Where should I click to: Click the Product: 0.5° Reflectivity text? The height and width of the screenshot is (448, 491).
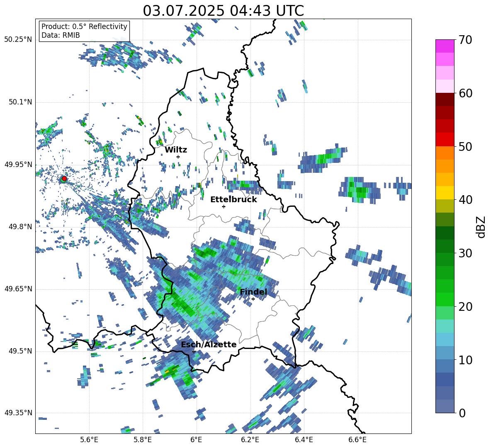(x=84, y=27)
